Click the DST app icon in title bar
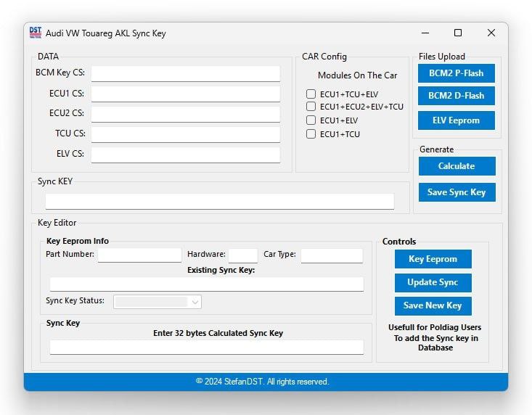 (35, 33)
